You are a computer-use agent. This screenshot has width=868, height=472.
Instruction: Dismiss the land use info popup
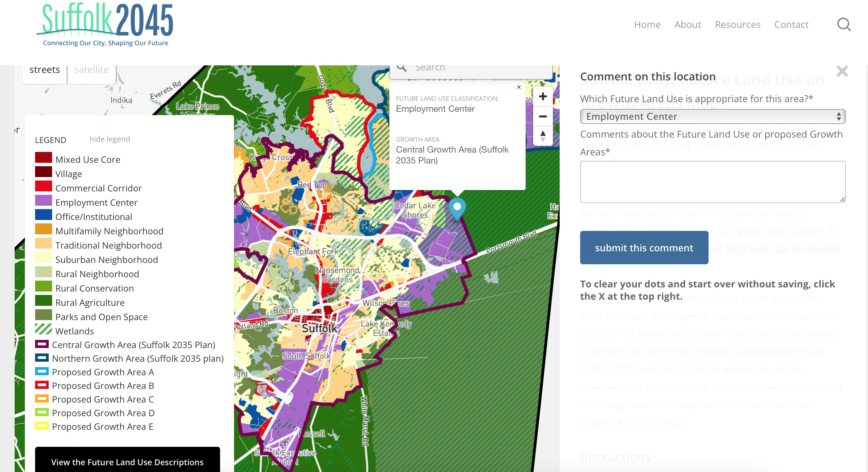click(519, 87)
